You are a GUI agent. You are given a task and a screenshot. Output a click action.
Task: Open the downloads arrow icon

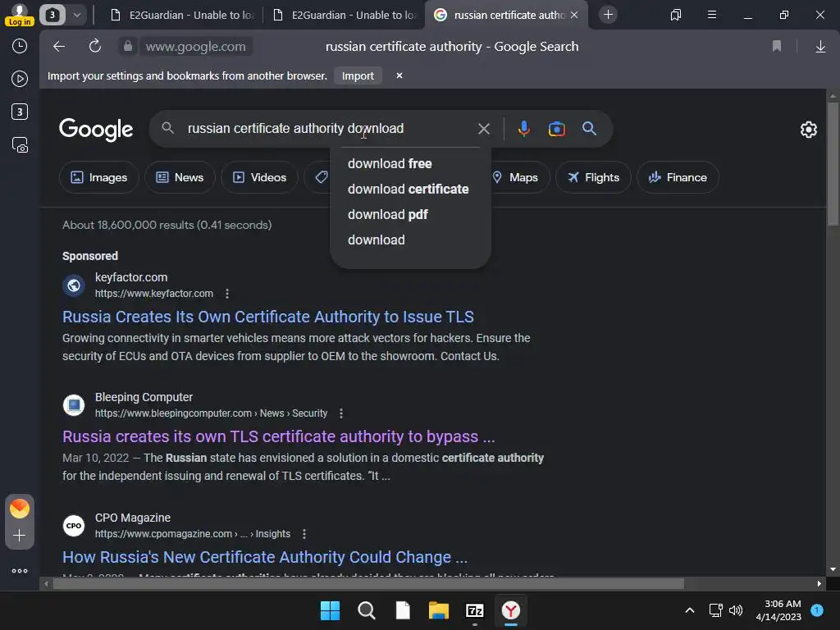point(820,47)
